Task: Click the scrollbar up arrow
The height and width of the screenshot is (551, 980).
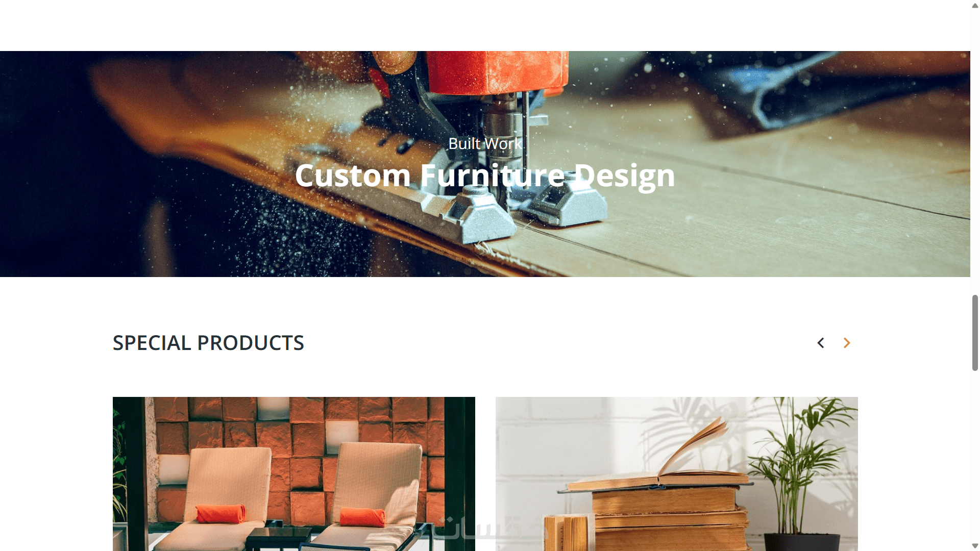Action: (x=975, y=6)
